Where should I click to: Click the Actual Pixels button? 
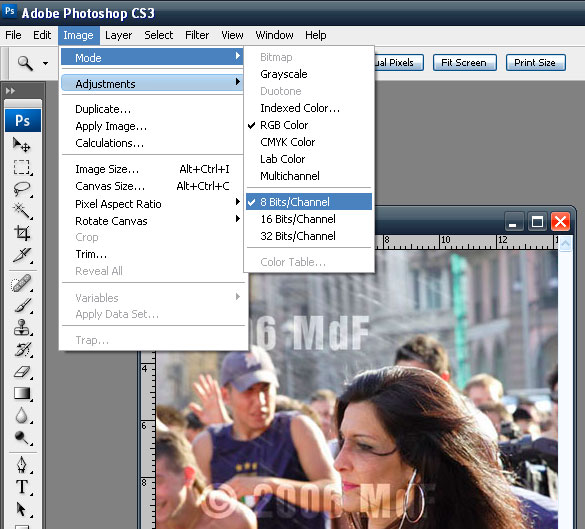398,63
